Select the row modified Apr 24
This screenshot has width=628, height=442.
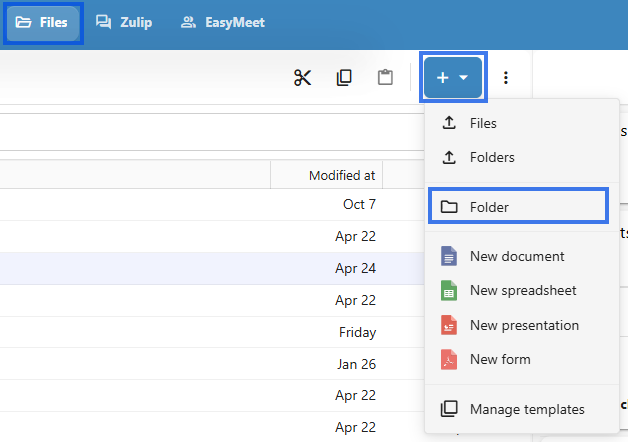(x=212, y=268)
